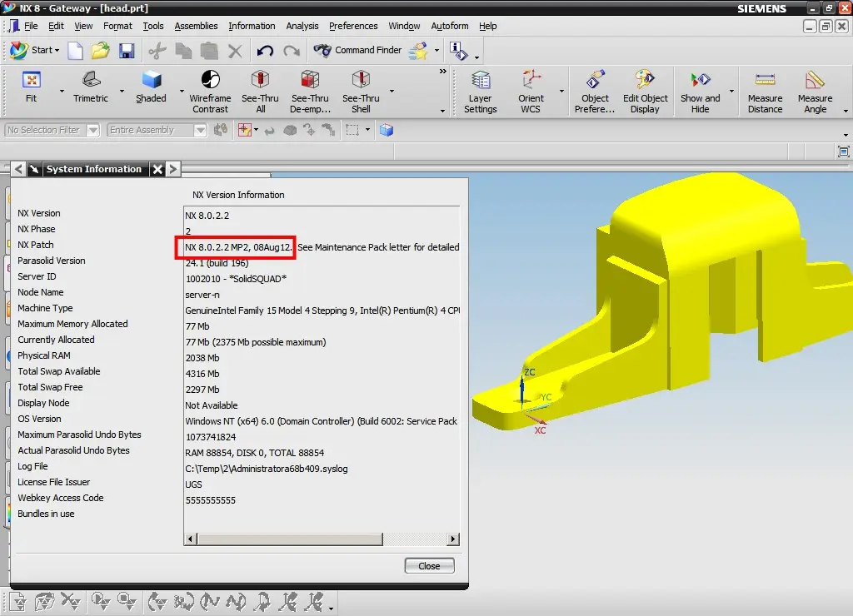Open the Entire Assembly scope dropdown
The image size is (853, 616).
click(200, 130)
